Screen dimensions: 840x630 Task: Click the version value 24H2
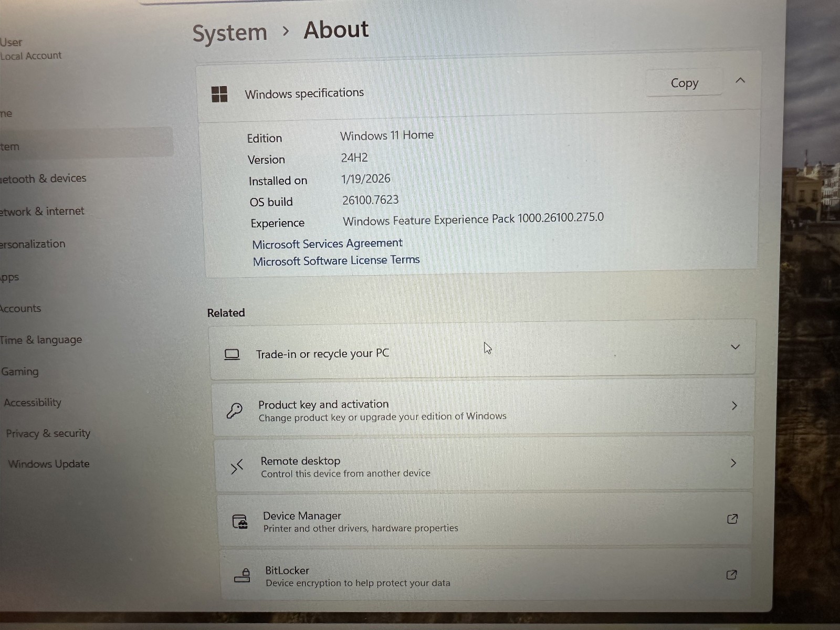tap(354, 157)
